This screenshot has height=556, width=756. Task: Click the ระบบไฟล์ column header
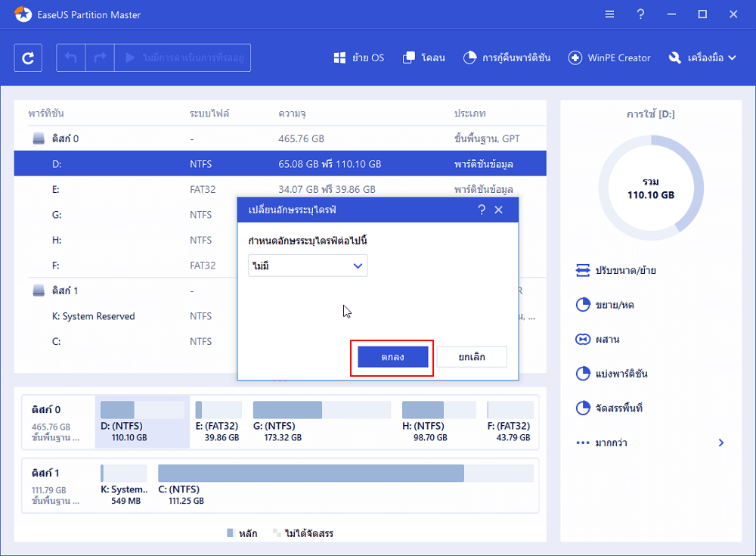click(x=209, y=113)
